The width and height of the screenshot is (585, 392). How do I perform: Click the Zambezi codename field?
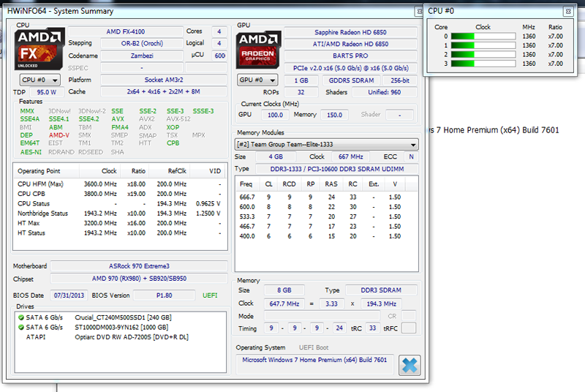click(142, 56)
